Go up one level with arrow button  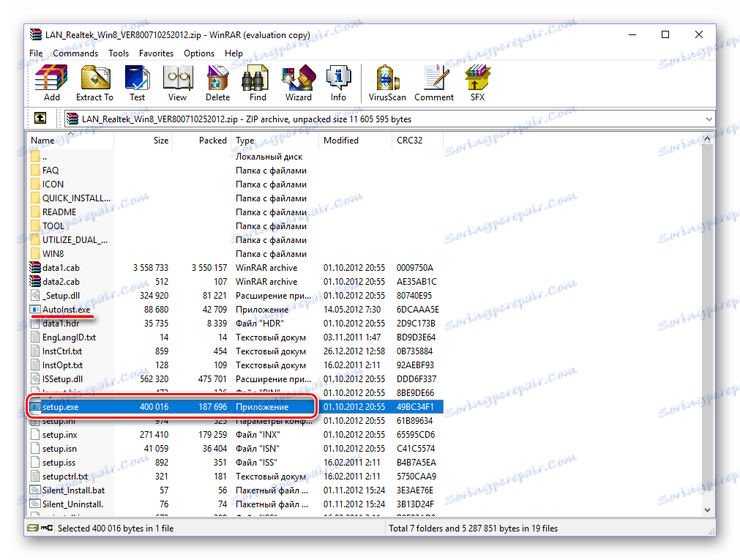tap(40, 118)
